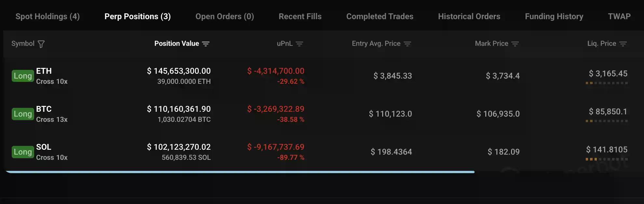Image resolution: width=644 pixels, height=204 pixels.
Task: Click the BTC symbol name
Action: [44, 109]
